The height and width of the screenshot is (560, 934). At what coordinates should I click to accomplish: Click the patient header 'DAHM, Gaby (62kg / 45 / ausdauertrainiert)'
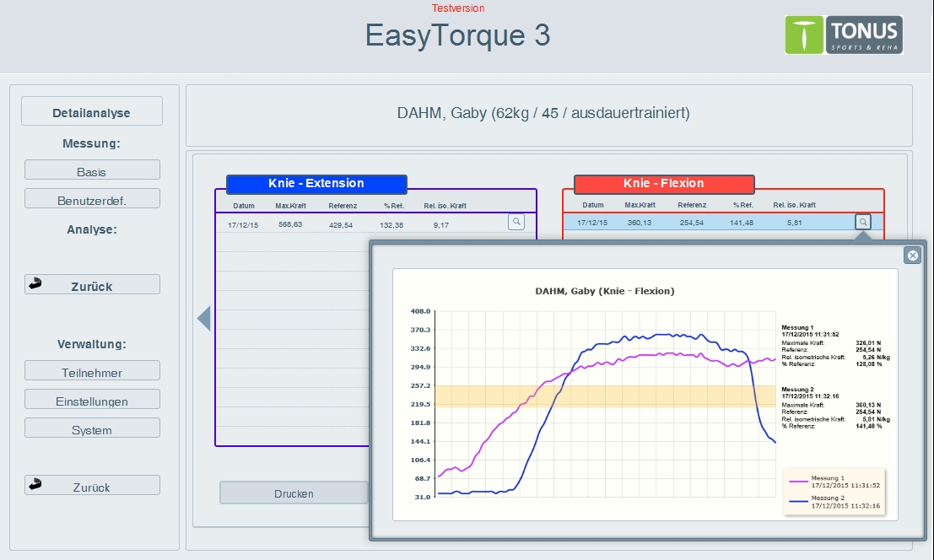click(x=543, y=113)
